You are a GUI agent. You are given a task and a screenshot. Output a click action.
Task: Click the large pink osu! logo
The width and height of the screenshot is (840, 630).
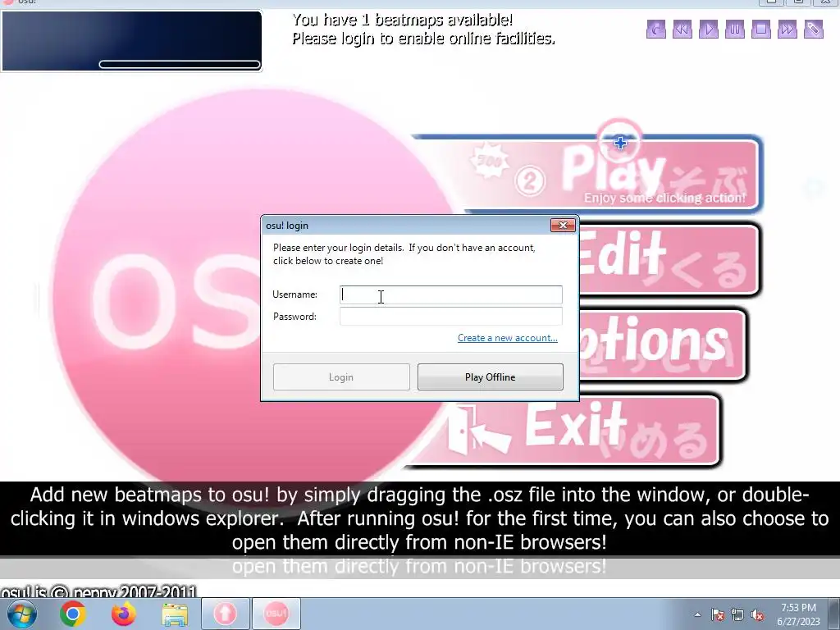(161, 300)
